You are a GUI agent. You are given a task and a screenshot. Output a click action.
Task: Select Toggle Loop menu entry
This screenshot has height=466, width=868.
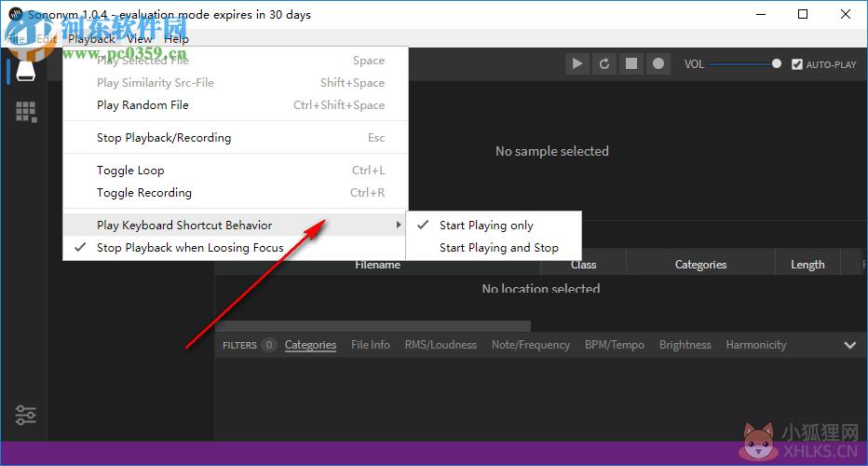pyautogui.click(x=236, y=171)
